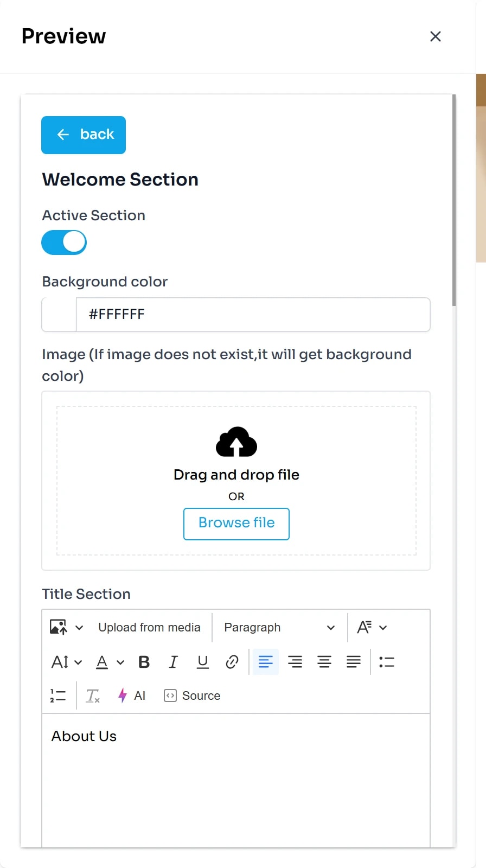Click the Browse file button
Viewport: 486px width, 868px height.
[236, 524]
